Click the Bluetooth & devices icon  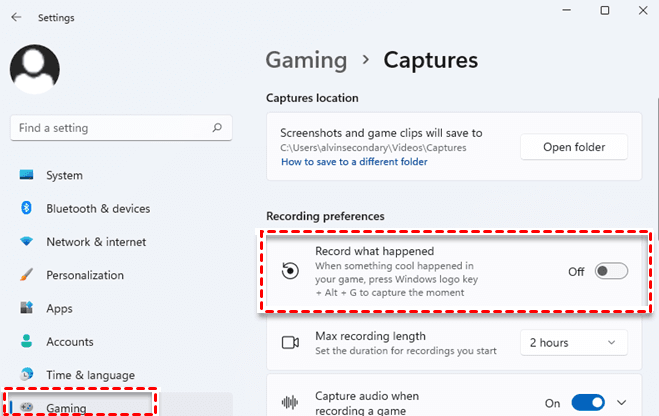tap(27, 209)
